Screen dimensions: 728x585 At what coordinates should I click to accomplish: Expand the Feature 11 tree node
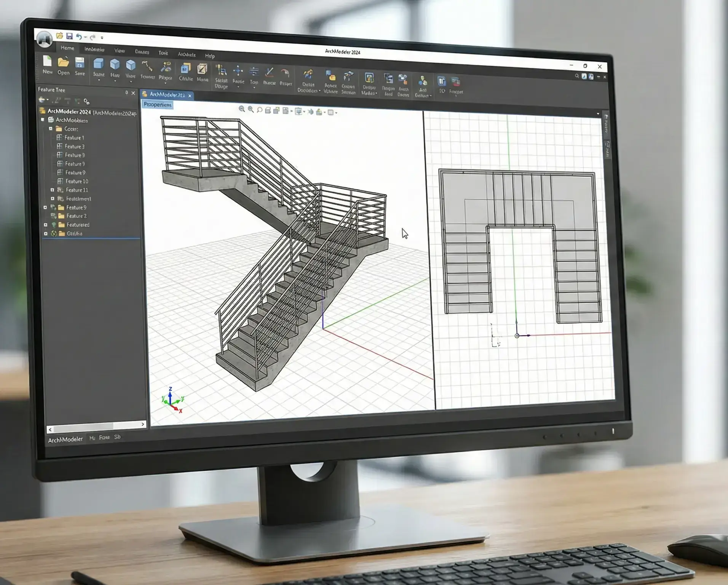[x=53, y=190]
